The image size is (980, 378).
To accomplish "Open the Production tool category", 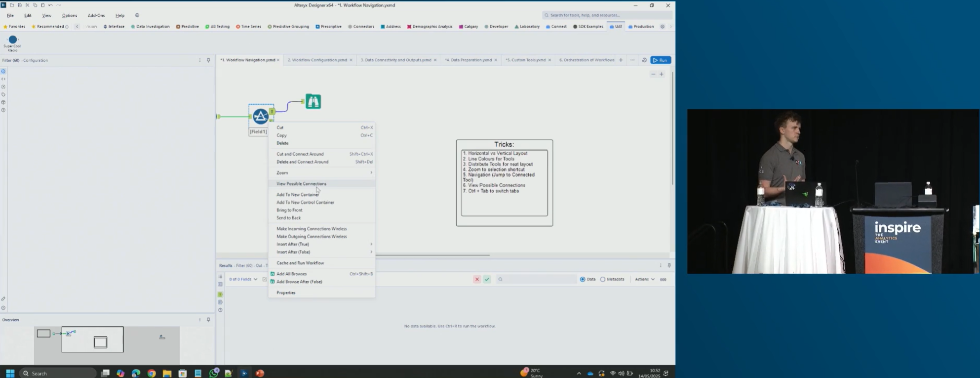I will pos(641,27).
